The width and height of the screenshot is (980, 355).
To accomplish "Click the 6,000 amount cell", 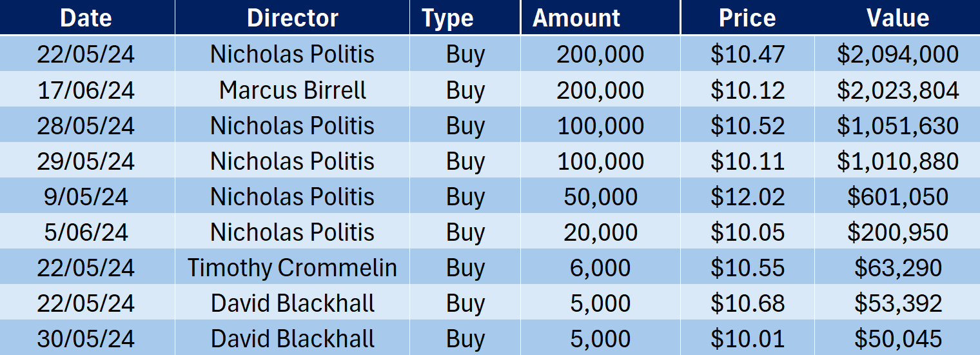I will (600, 268).
